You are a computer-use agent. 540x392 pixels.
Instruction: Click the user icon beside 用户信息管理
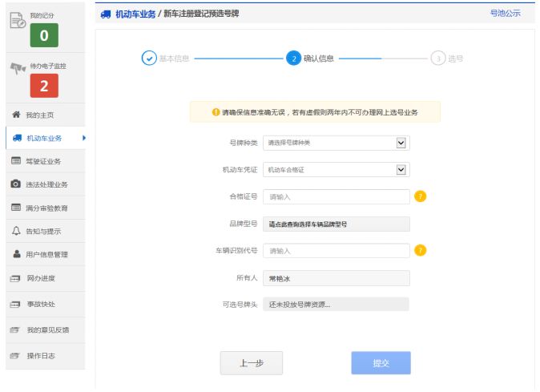pos(17,254)
